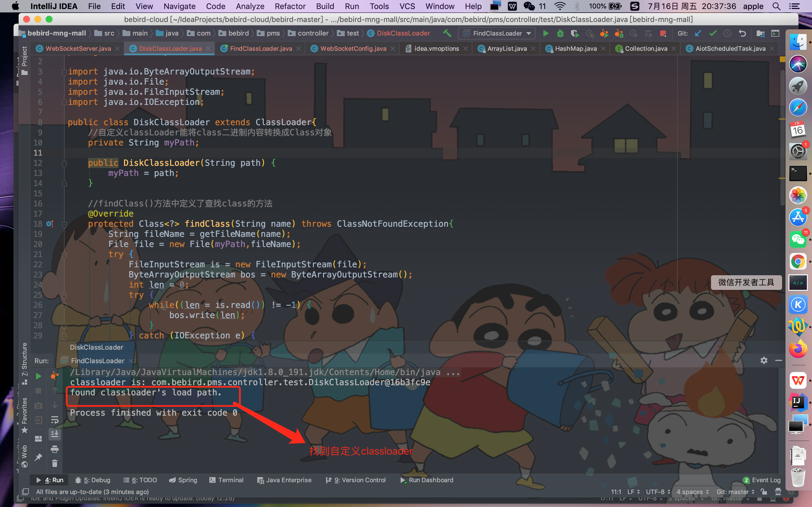Open the idea.vmoptions tab

[436, 49]
